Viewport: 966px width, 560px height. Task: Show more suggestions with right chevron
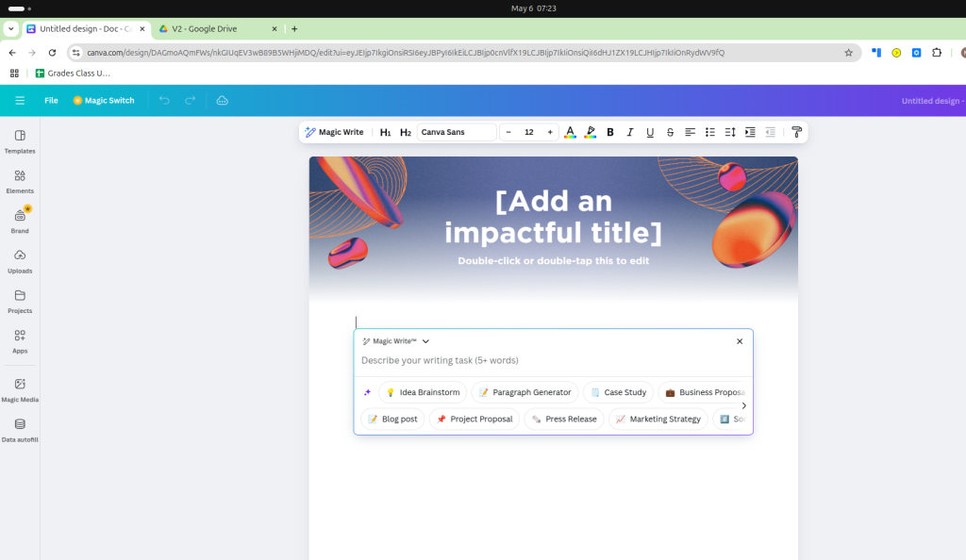click(x=743, y=405)
